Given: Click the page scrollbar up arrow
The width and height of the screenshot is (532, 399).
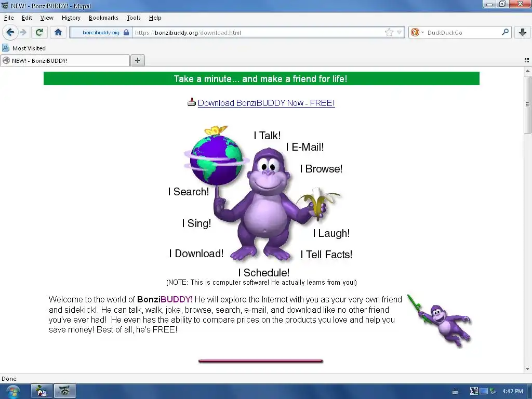Looking at the screenshot, I should pyautogui.click(x=527, y=71).
